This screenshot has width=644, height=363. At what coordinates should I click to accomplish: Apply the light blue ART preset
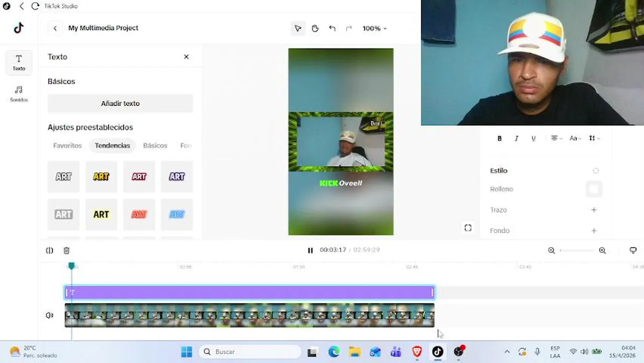[177, 214]
